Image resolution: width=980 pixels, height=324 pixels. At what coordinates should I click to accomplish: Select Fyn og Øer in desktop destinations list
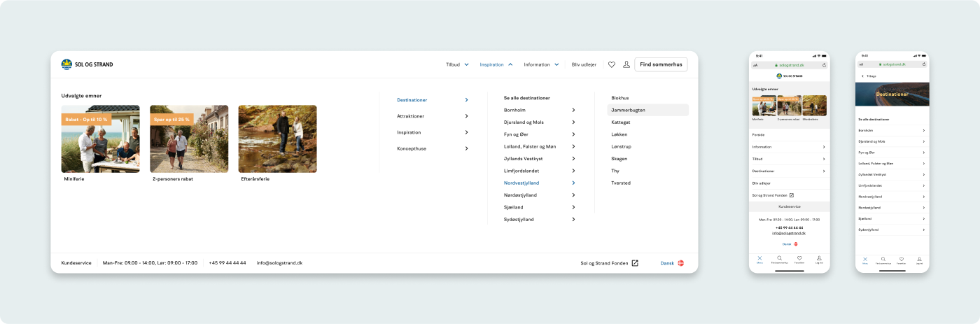click(x=539, y=134)
